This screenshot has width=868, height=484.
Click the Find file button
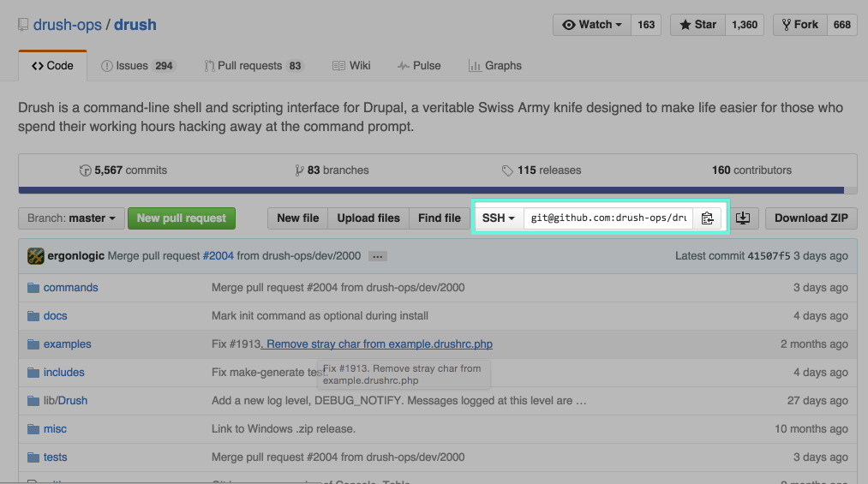point(440,218)
